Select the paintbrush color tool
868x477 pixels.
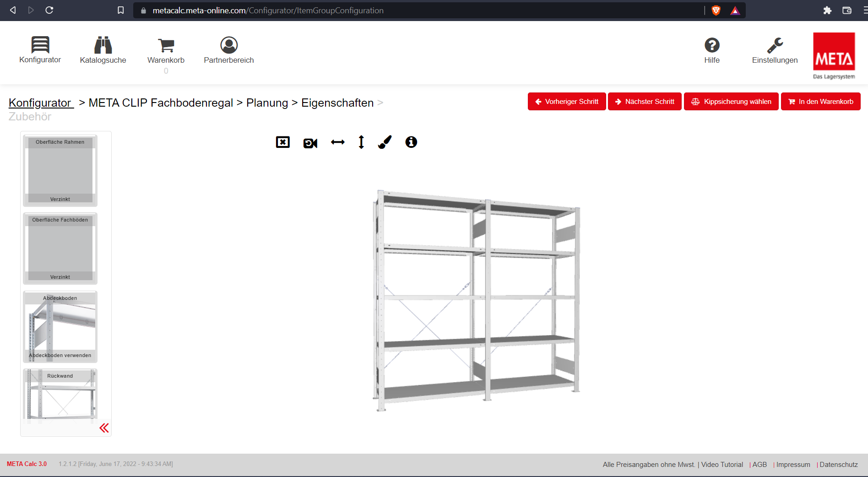pos(385,142)
